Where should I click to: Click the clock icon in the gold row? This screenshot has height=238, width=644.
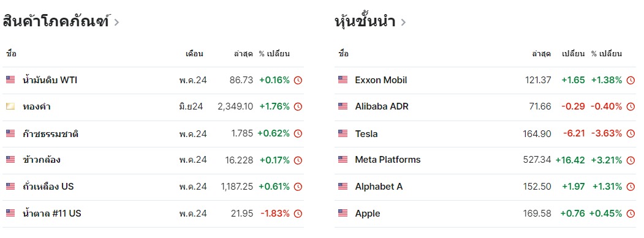point(298,106)
